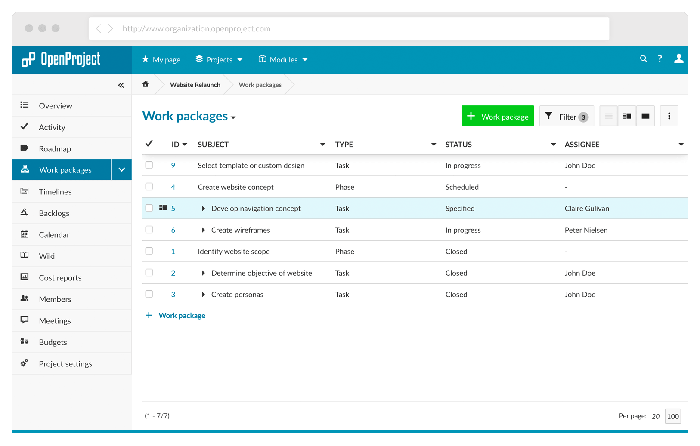The image size is (700, 446).
Task: Click the Project settings gears icon
Action: coord(25,363)
